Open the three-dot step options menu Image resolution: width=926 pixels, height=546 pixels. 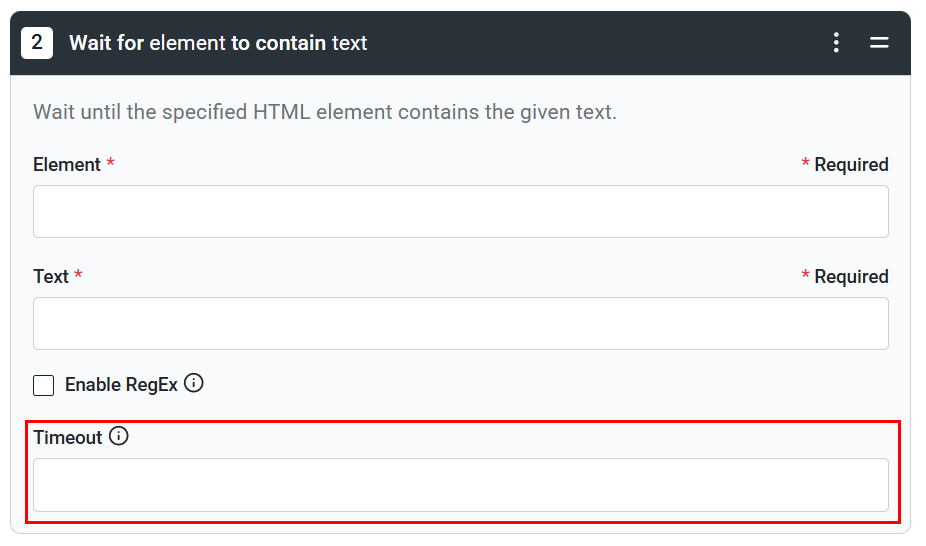836,43
